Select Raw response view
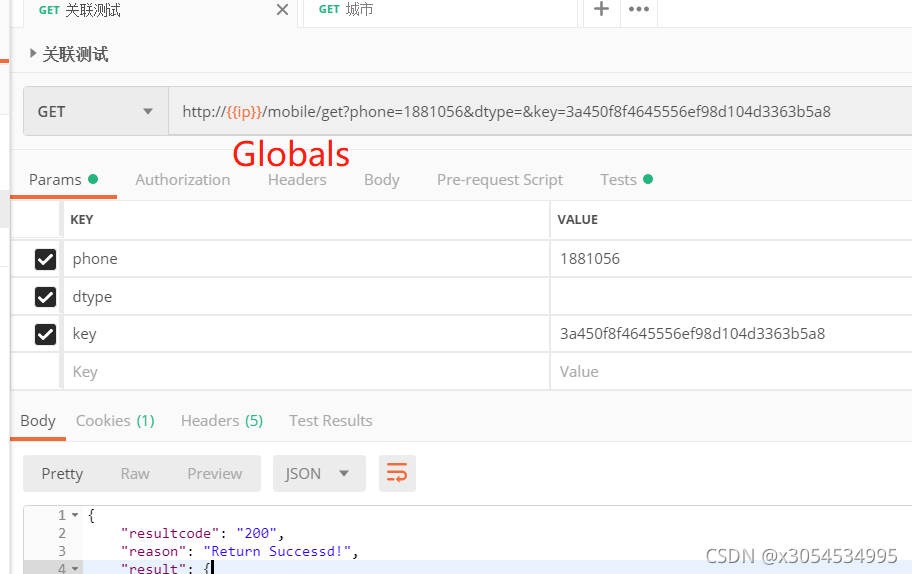The height and width of the screenshot is (574, 912). tap(135, 473)
